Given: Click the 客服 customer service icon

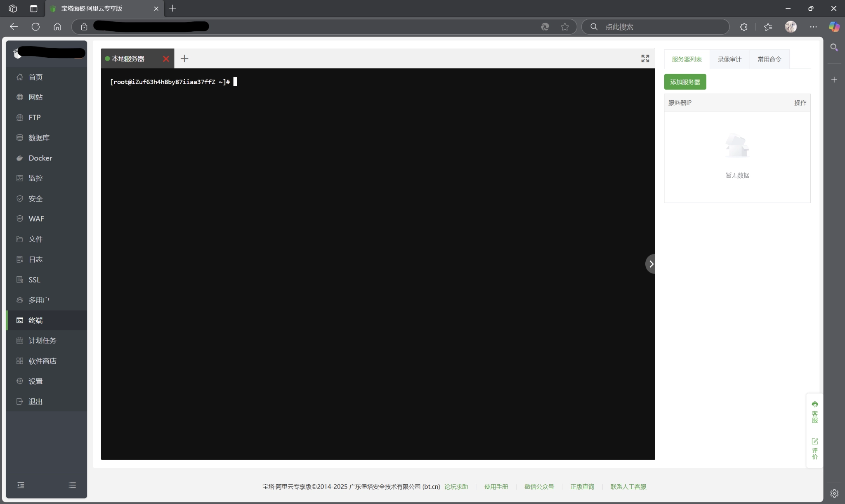Looking at the screenshot, I should pyautogui.click(x=814, y=412).
